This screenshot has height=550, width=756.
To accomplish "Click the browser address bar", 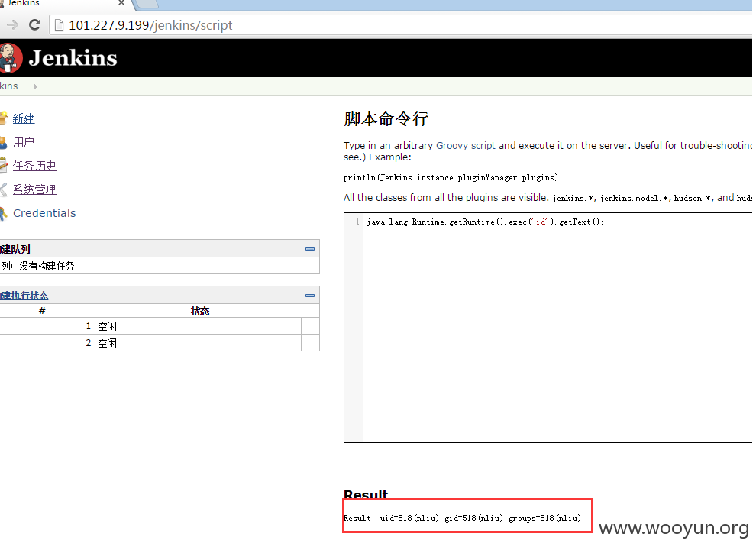I will (400, 25).
